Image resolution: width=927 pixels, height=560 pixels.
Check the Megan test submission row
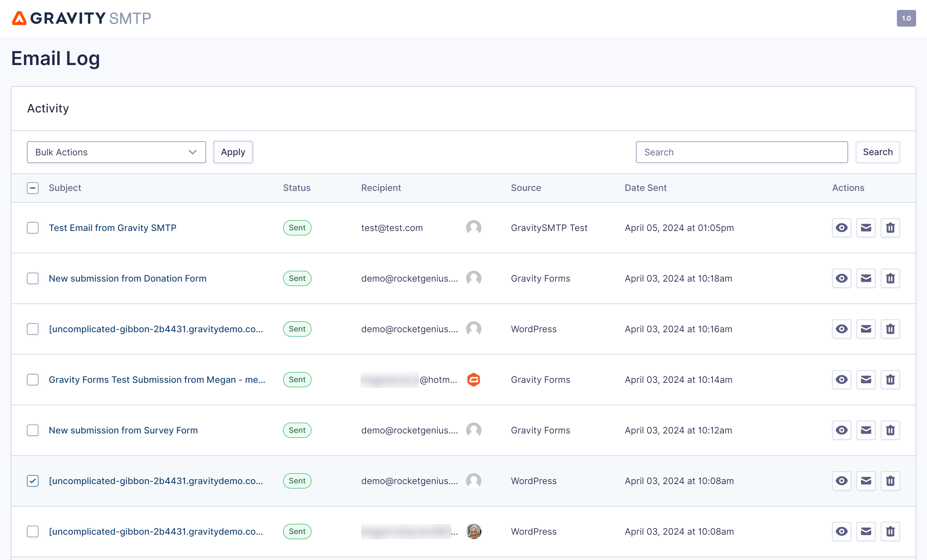(x=33, y=380)
